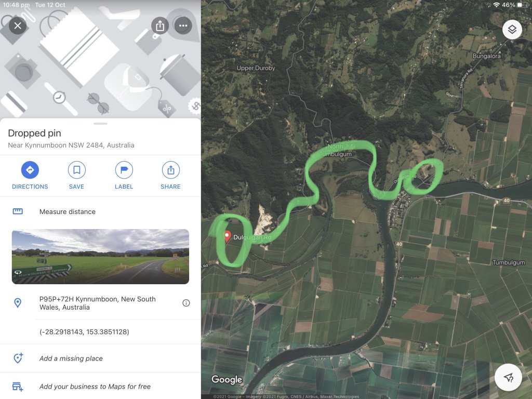Expand the panel using the drag handle
The height and width of the screenshot is (399, 532).
[100, 124]
